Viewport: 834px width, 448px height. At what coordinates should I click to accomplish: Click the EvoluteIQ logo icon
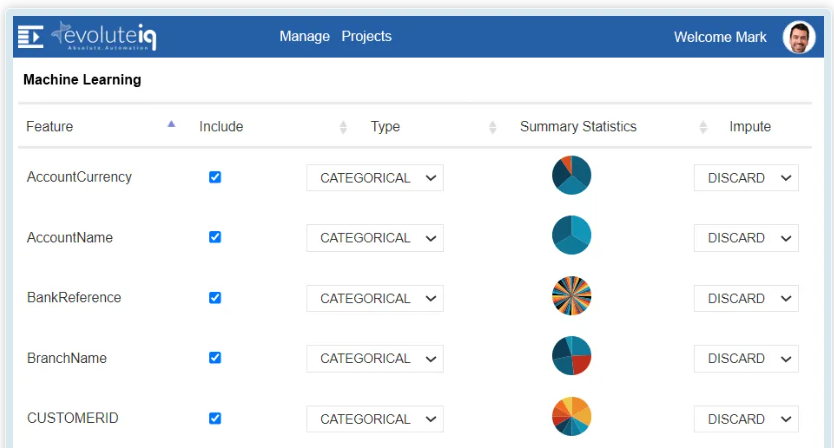pos(31,37)
